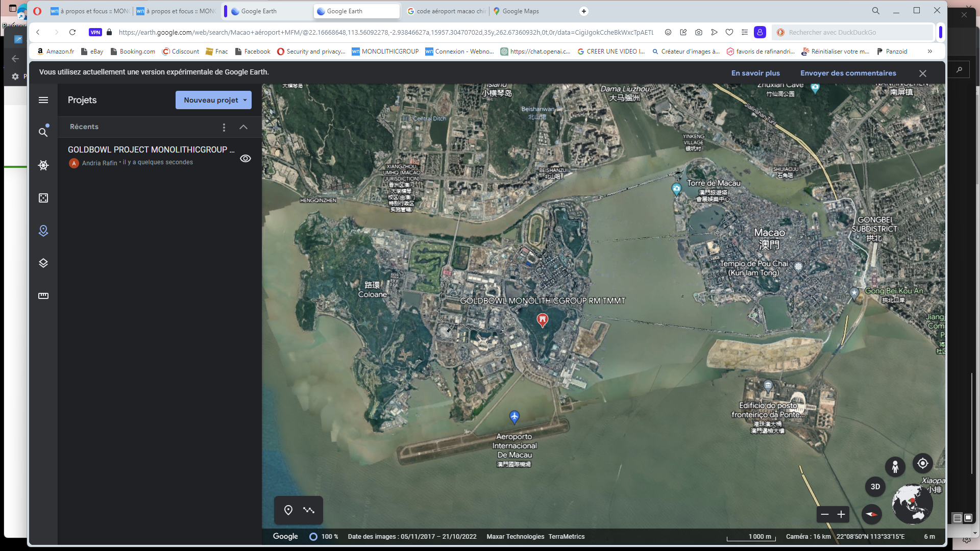Click Envoyer des commentaires link
Image resolution: width=980 pixels, height=551 pixels.
(x=848, y=73)
